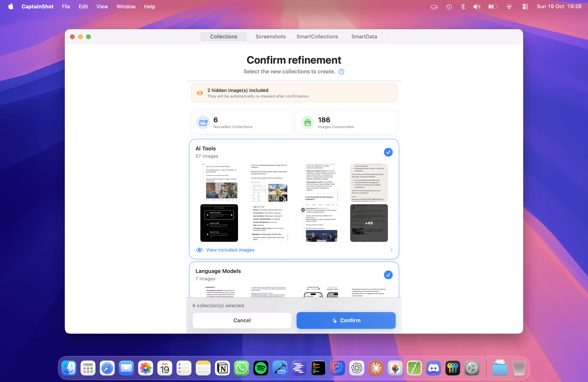Open Control Center in menu bar

(525, 7)
